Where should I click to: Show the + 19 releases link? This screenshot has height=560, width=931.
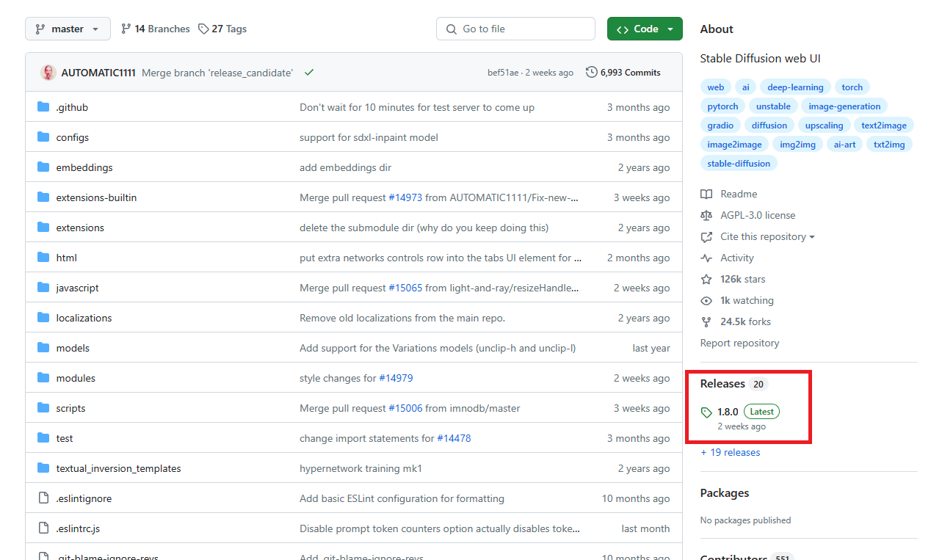[x=730, y=452]
